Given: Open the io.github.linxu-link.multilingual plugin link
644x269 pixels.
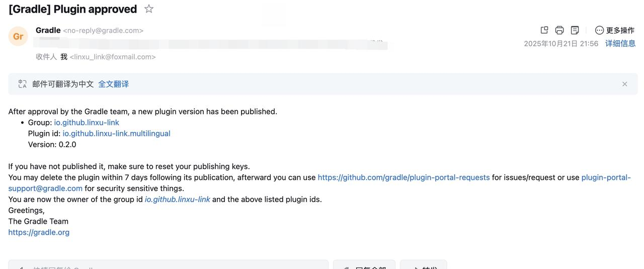Looking at the screenshot, I should (x=116, y=133).
